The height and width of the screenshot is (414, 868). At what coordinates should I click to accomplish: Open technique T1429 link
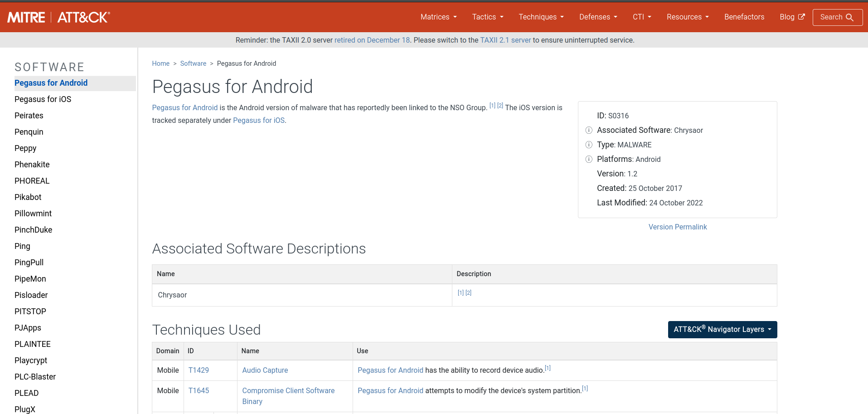(199, 370)
